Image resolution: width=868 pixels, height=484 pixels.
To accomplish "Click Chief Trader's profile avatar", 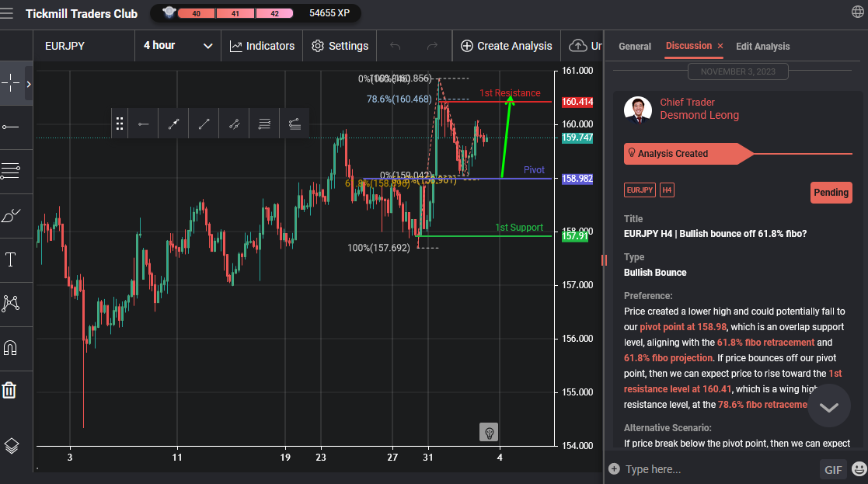I will tap(638, 109).
